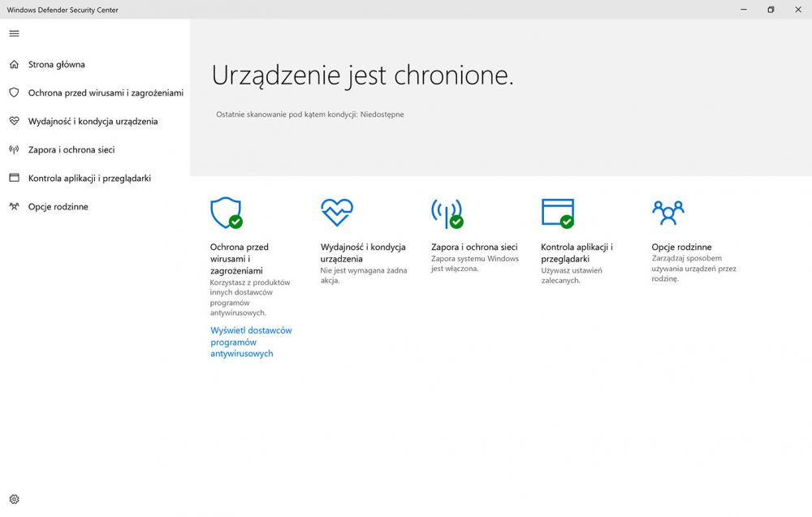Restore down the Security Center window
The width and height of the screenshot is (812, 517).
coord(771,9)
